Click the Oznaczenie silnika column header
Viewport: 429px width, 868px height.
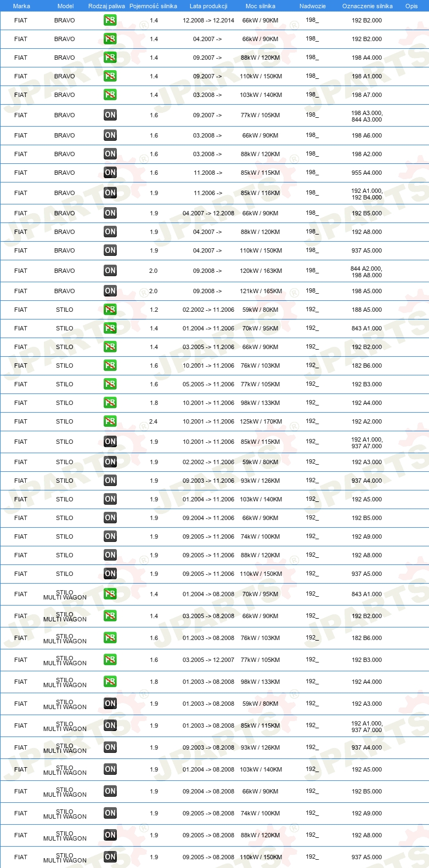point(368,6)
